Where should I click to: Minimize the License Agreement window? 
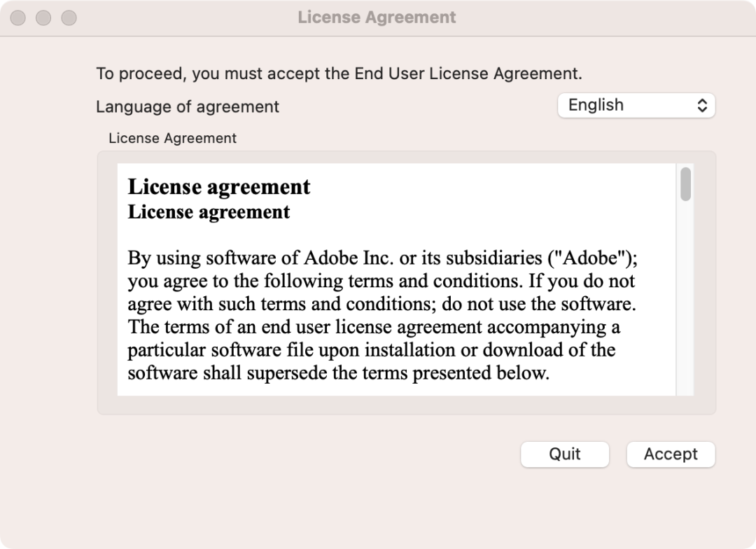(x=43, y=18)
